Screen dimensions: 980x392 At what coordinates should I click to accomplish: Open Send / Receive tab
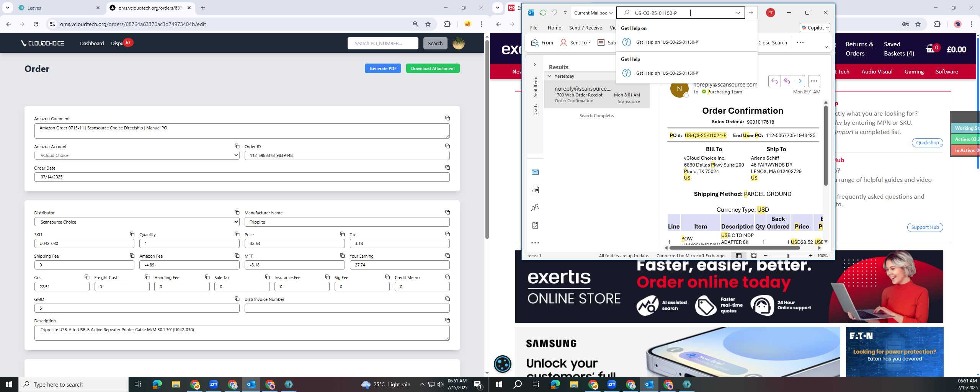click(585, 28)
